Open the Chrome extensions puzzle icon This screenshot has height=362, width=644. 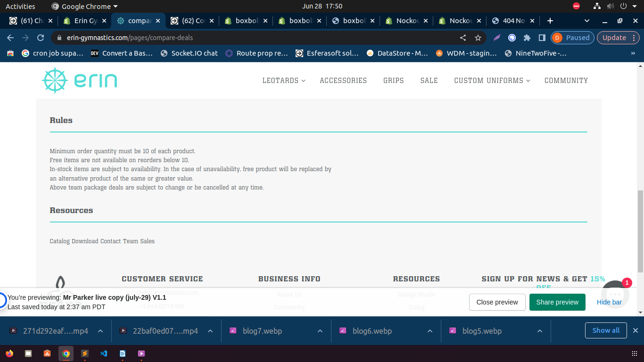point(527,38)
